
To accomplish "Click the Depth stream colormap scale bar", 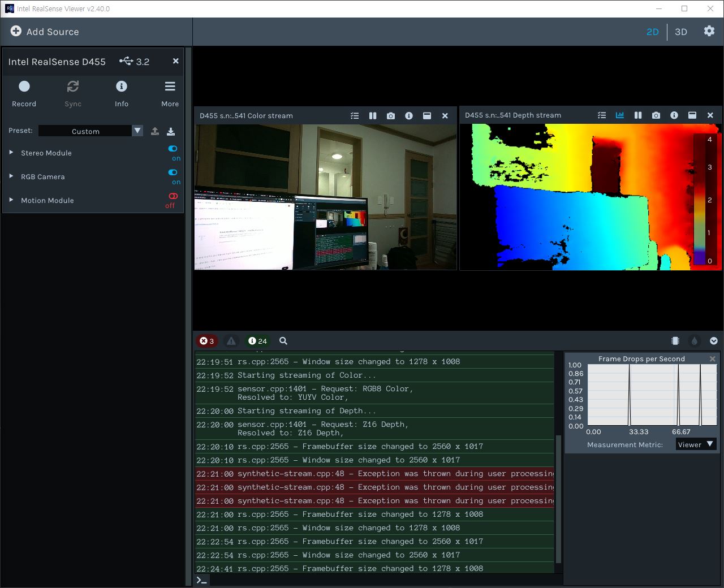I will pos(700,200).
